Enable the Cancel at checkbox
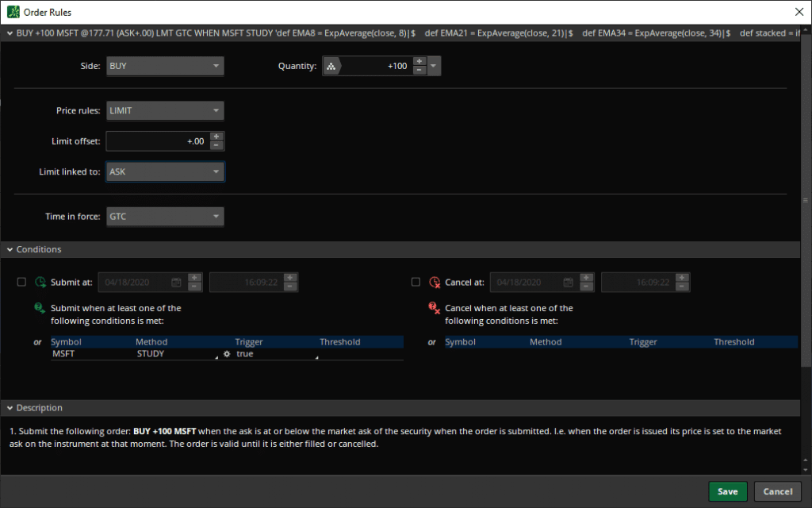 pos(416,282)
